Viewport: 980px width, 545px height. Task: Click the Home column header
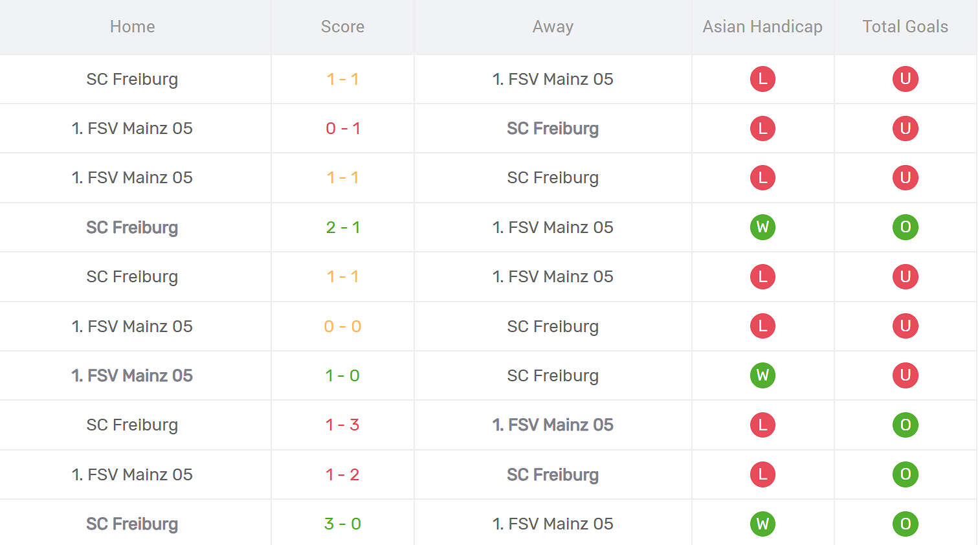[132, 27]
